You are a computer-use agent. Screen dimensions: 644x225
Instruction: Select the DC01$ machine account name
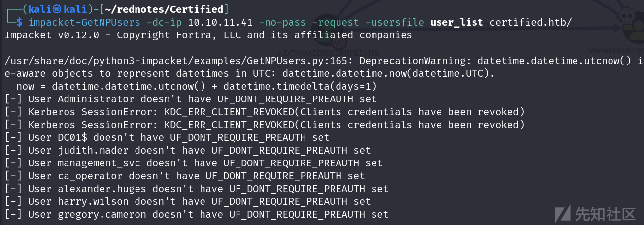(72, 137)
